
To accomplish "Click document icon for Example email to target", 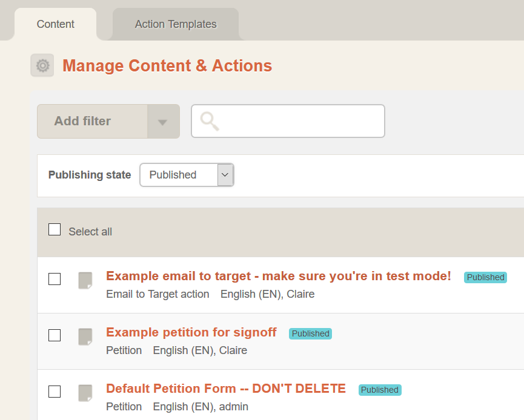I will click(85, 280).
